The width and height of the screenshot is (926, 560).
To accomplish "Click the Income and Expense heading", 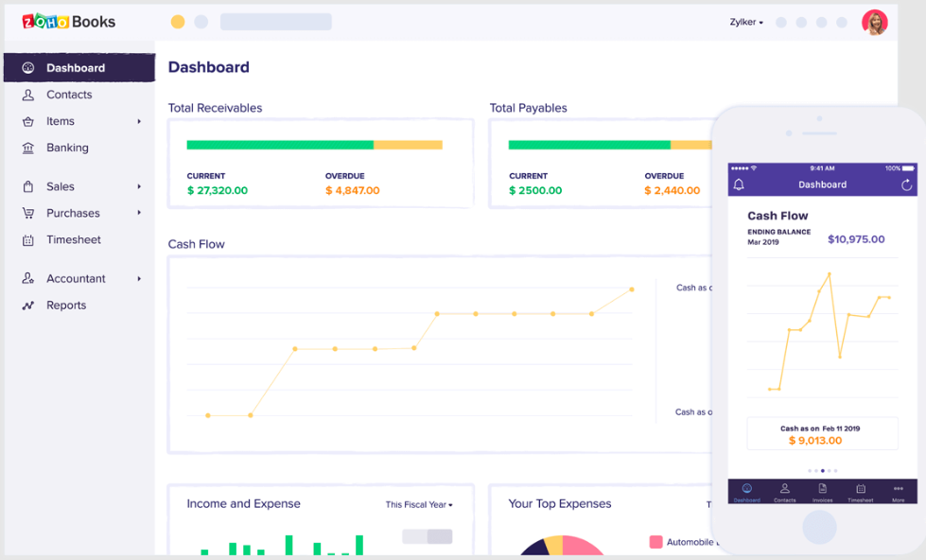I will 243,504.
